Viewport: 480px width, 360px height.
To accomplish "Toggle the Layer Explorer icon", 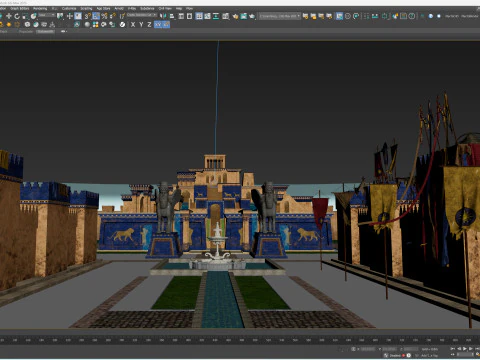I will (189, 16).
